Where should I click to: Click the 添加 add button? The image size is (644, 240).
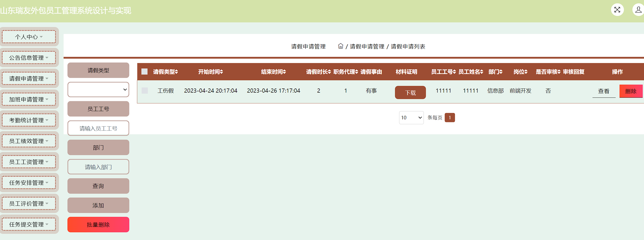pos(98,205)
